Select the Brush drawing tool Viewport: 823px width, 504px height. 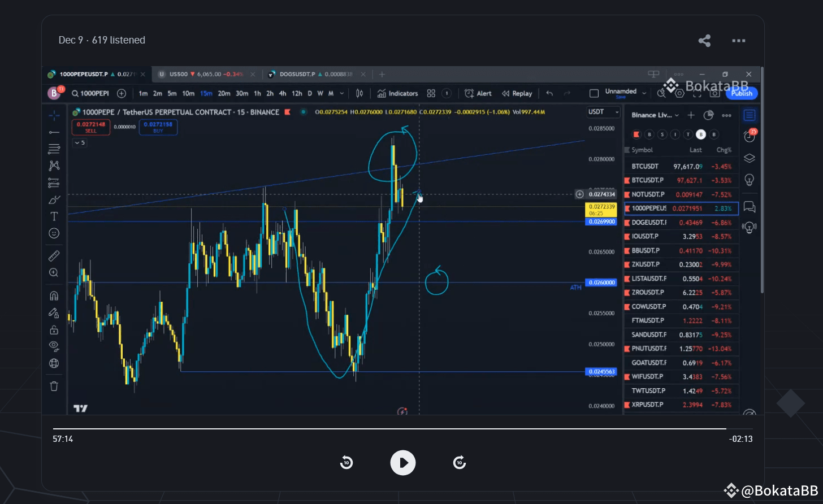point(54,199)
